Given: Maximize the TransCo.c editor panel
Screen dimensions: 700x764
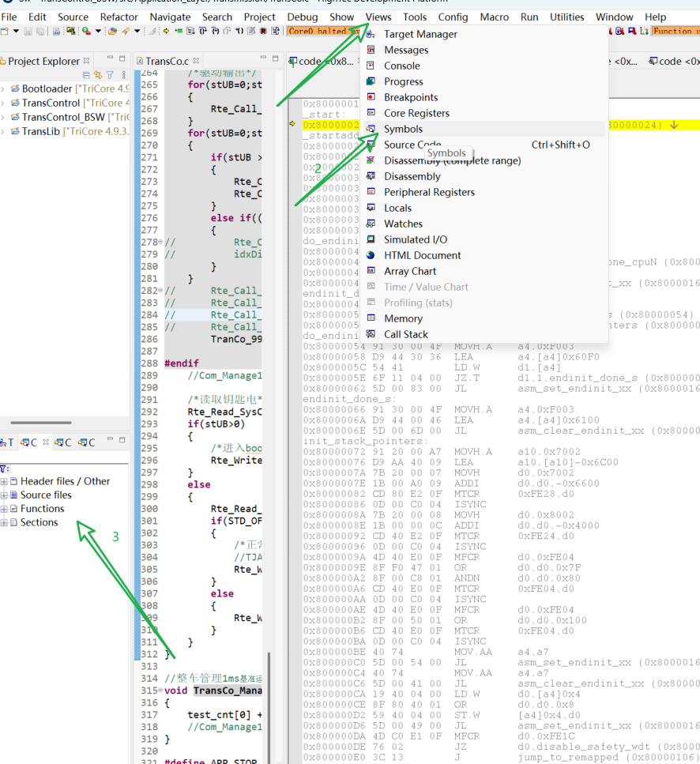Looking at the screenshot, I should tap(276, 58).
